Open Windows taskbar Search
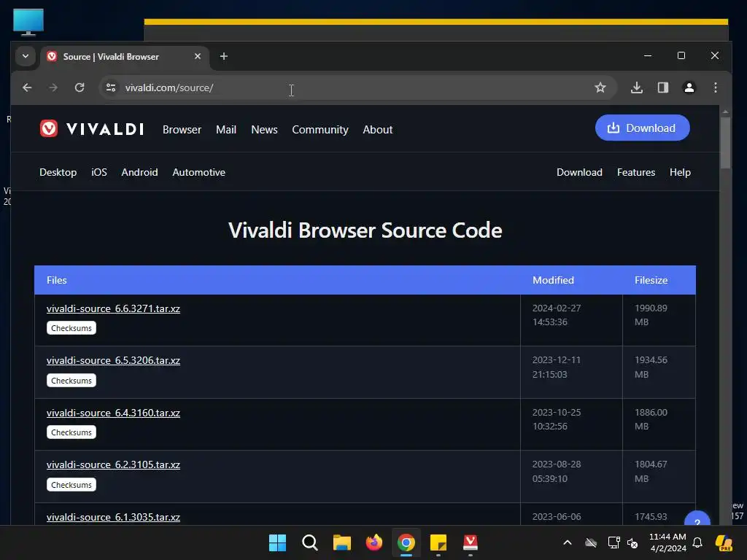This screenshot has height=560, width=747. coord(309,542)
